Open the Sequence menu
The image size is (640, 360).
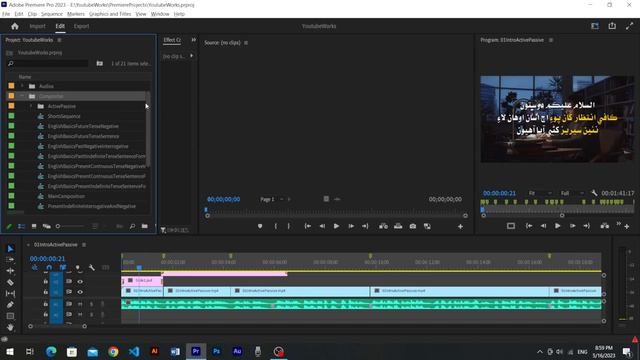[x=52, y=14]
